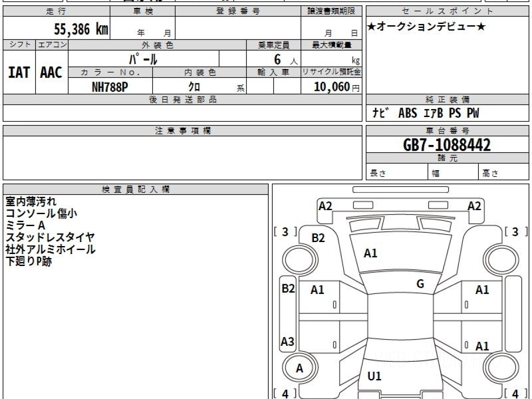Image resolution: width=532 pixels, height=399 pixels.
Task: Select the AAC air conditioner value
Action: 51,73
